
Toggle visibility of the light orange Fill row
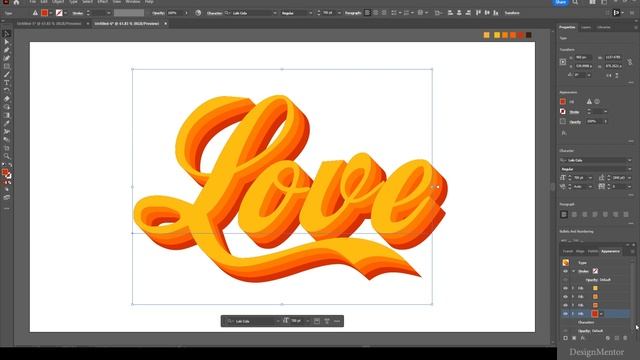(565, 297)
